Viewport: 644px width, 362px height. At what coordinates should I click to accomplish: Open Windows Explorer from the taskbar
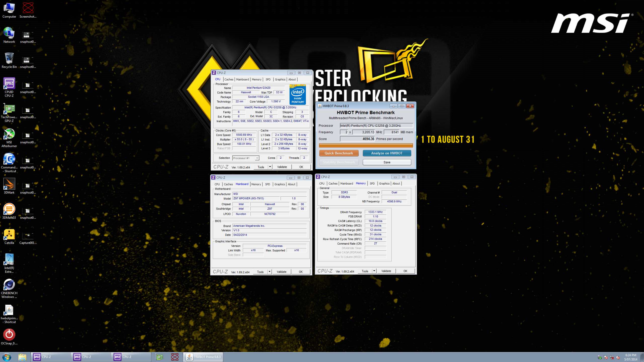22,357
